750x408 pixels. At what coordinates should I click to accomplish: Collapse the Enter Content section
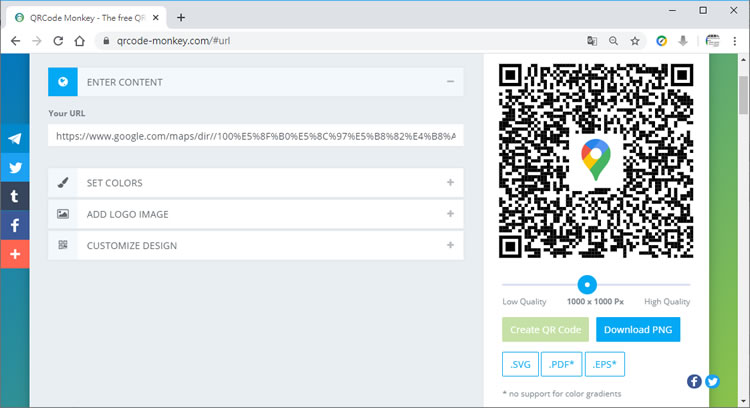(450, 82)
